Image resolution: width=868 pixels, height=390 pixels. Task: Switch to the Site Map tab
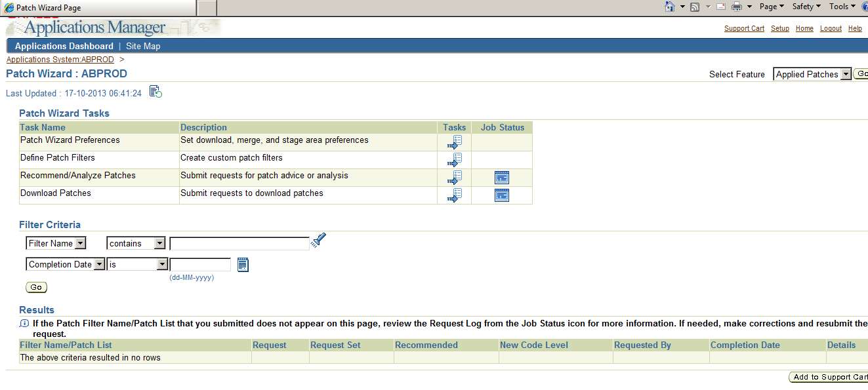click(143, 46)
